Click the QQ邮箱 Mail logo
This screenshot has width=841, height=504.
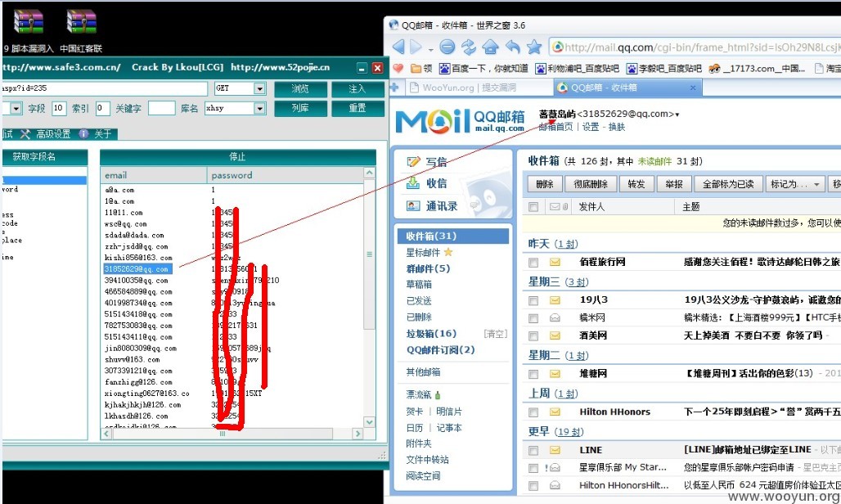point(461,120)
